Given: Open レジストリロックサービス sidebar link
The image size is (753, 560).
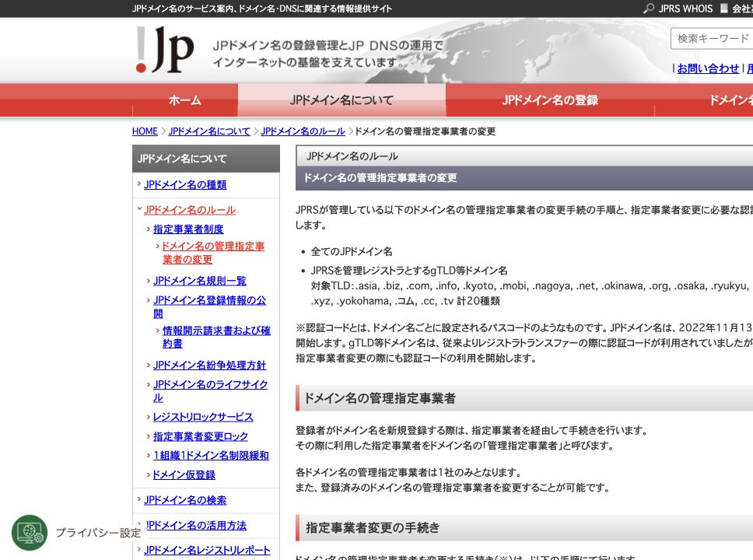Looking at the screenshot, I should (x=203, y=417).
